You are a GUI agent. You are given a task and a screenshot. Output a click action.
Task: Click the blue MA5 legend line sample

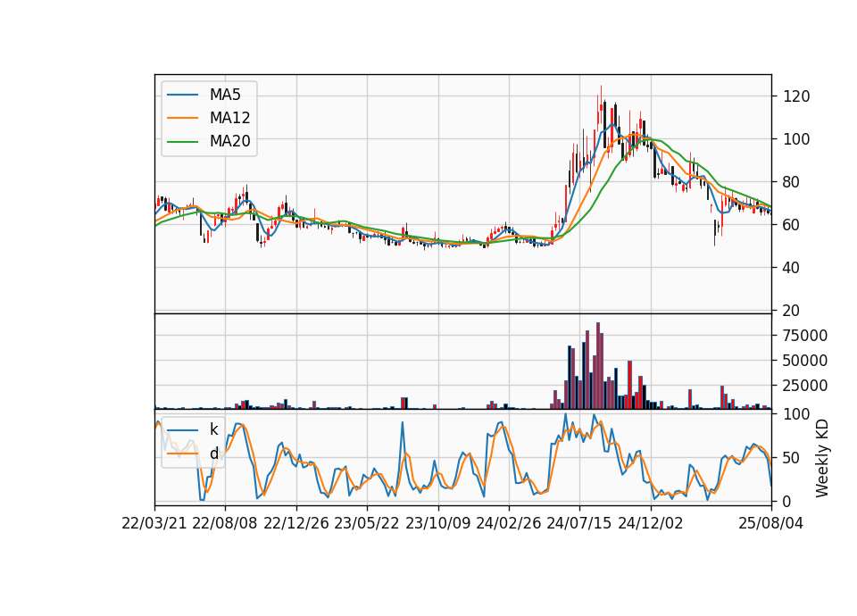[182, 96]
